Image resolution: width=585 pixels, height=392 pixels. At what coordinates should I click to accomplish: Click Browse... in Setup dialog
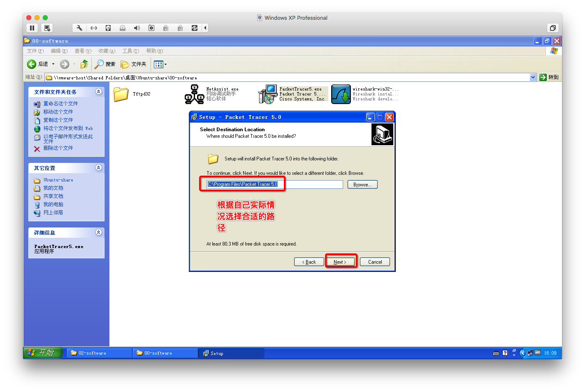click(362, 185)
